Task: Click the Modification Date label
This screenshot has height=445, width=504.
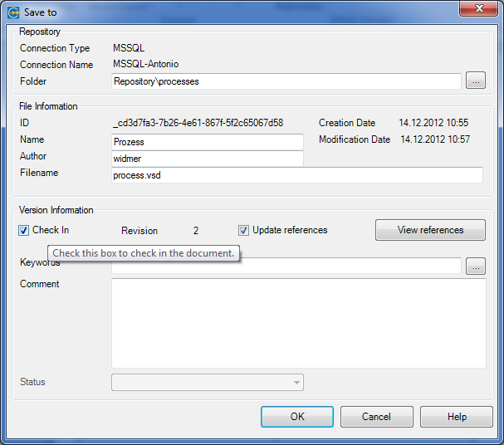Action: tap(355, 139)
